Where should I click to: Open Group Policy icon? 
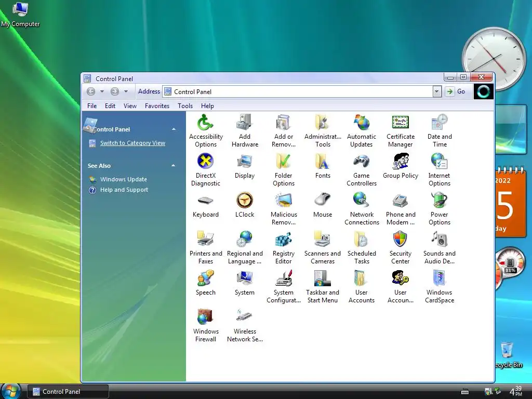(401, 161)
